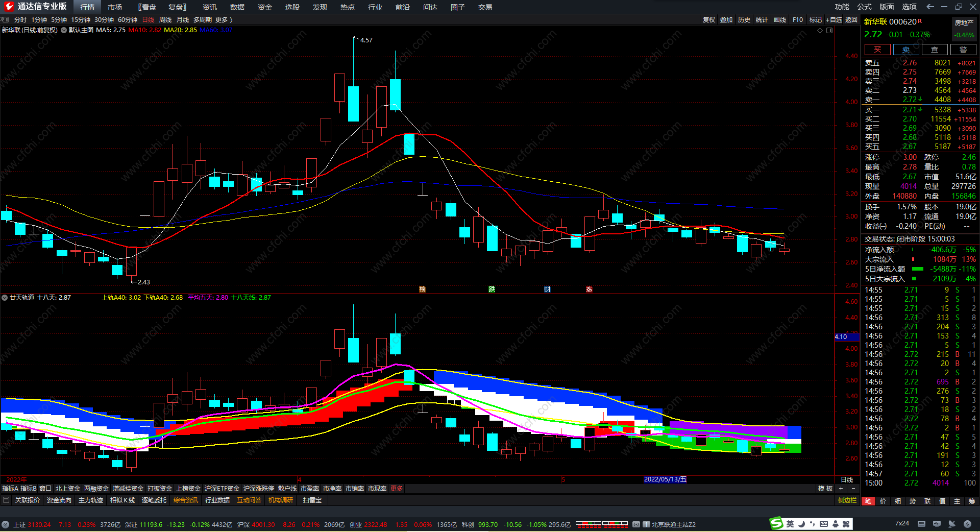Expand the round arrow beside 上证 index
The image size is (980, 532).
6,524
